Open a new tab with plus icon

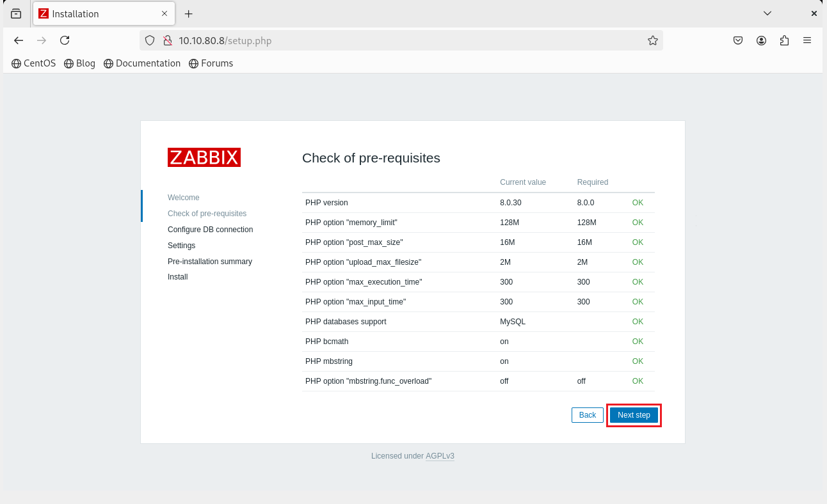click(x=189, y=13)
